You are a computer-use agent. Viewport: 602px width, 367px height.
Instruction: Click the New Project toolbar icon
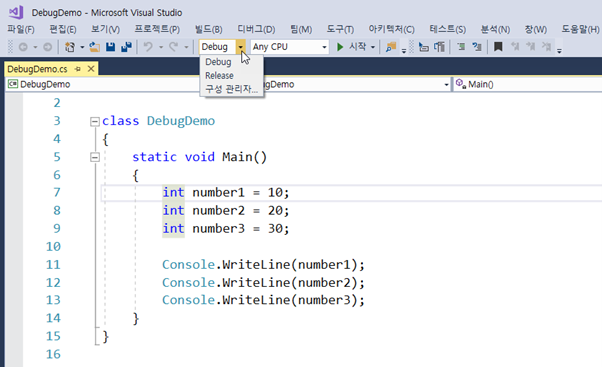point(70,47)
